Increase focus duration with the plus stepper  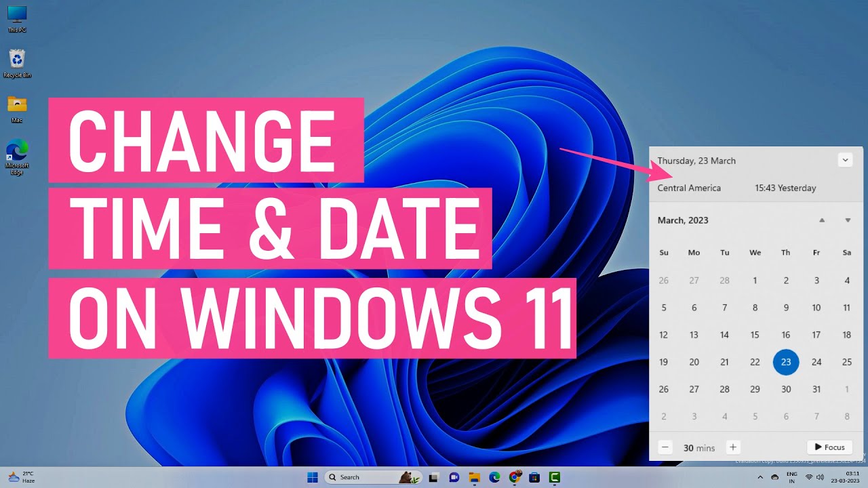click(733, 447)
